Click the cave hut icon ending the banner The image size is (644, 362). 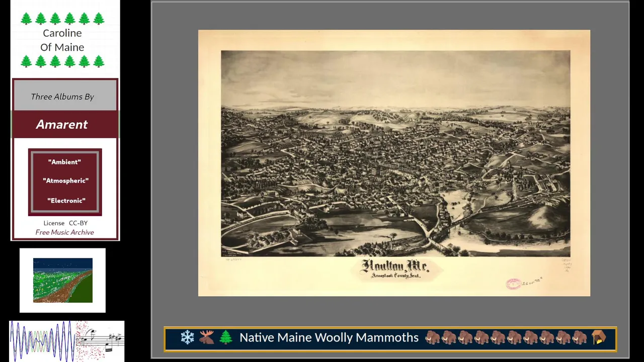tap(599, 337)
